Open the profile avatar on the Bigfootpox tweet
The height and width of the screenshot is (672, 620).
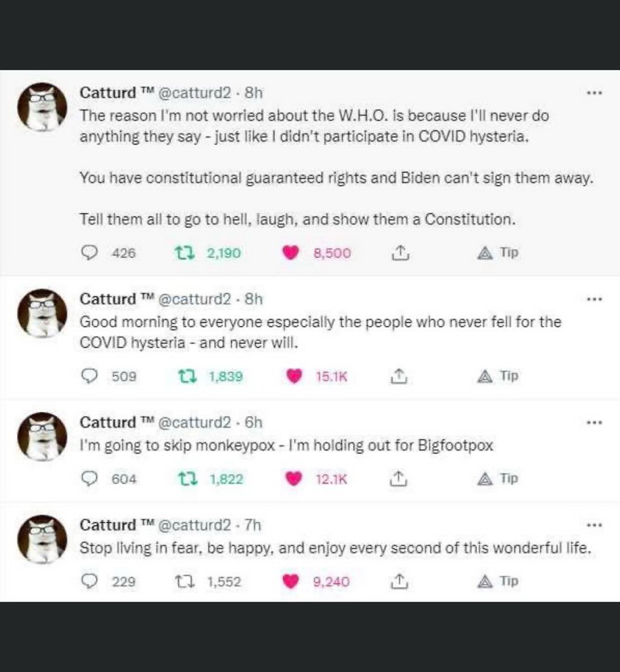(42, 436)
